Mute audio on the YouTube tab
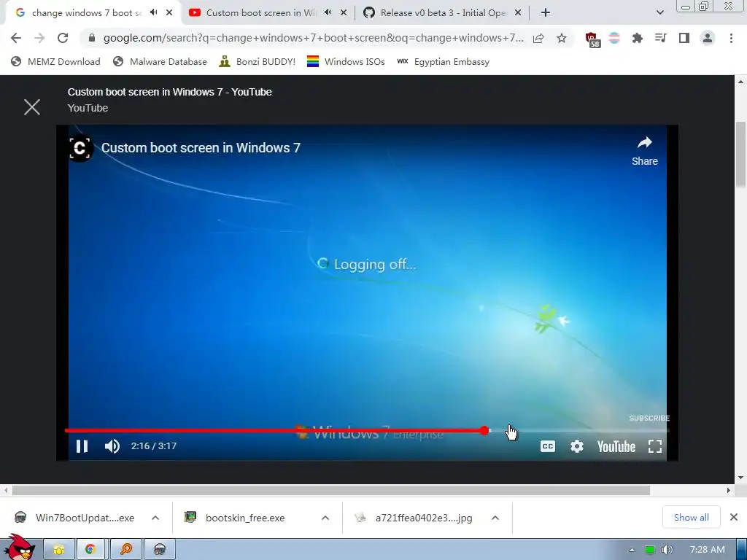The image size is (747, 560). tap(328, 13)
